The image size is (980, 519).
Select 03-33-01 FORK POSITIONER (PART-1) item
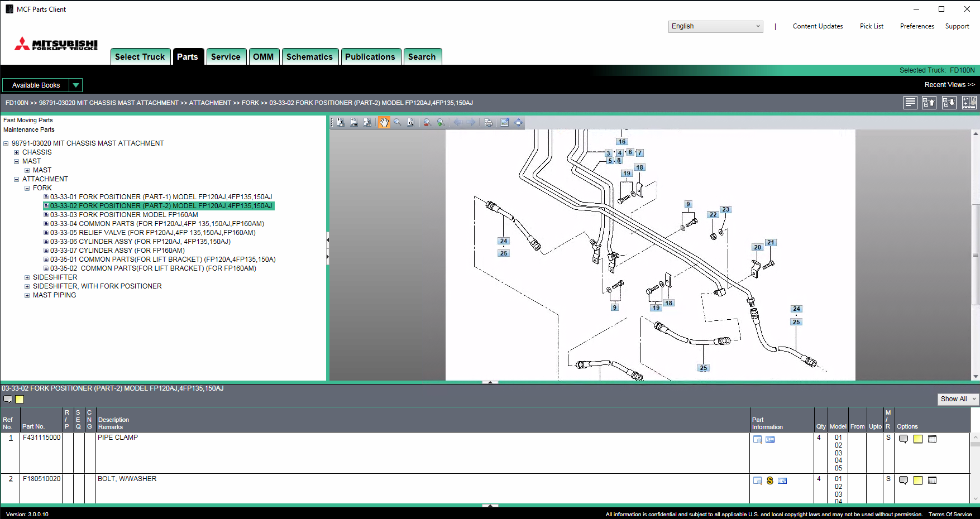[161, 197]
